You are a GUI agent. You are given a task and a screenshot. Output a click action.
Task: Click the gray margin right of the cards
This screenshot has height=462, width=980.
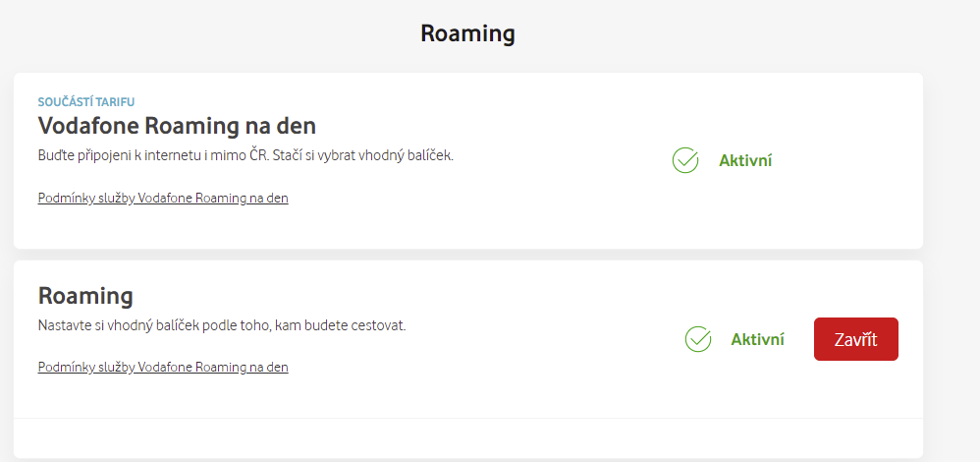pyautogui.click(x=951, y=246)
